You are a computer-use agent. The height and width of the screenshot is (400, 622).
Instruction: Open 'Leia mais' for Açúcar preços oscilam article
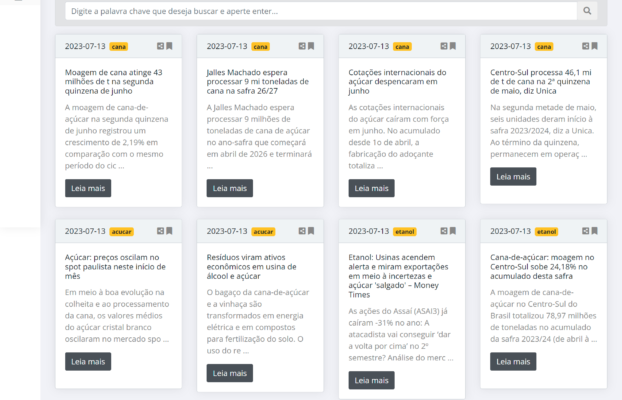pyautogui.click(x=88, y=362)
